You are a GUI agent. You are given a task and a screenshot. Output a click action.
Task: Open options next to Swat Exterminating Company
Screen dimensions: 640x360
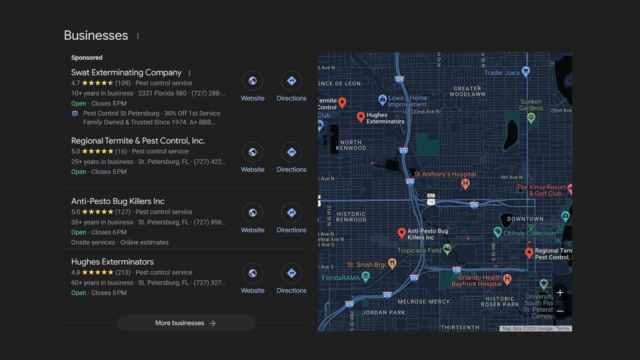[189, 73]
